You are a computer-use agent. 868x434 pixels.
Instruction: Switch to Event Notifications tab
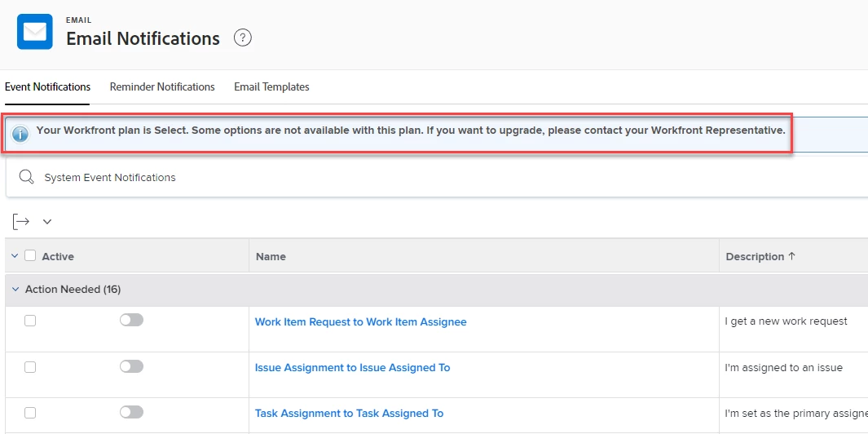coord(47,87)
